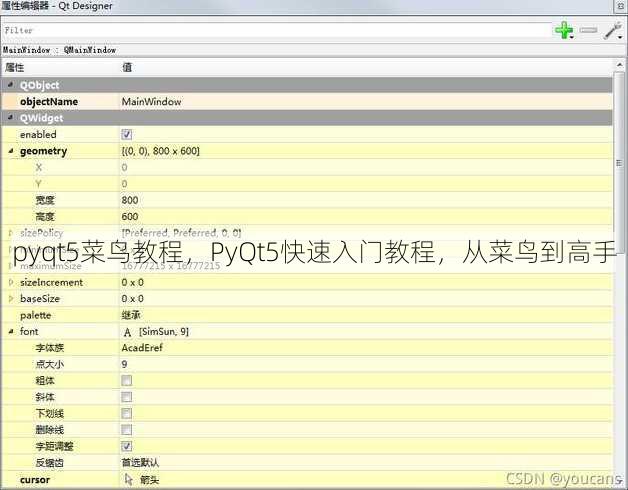Click the green plus add dynamic property icon
The image size is (628, 490).
coord(564,30)
